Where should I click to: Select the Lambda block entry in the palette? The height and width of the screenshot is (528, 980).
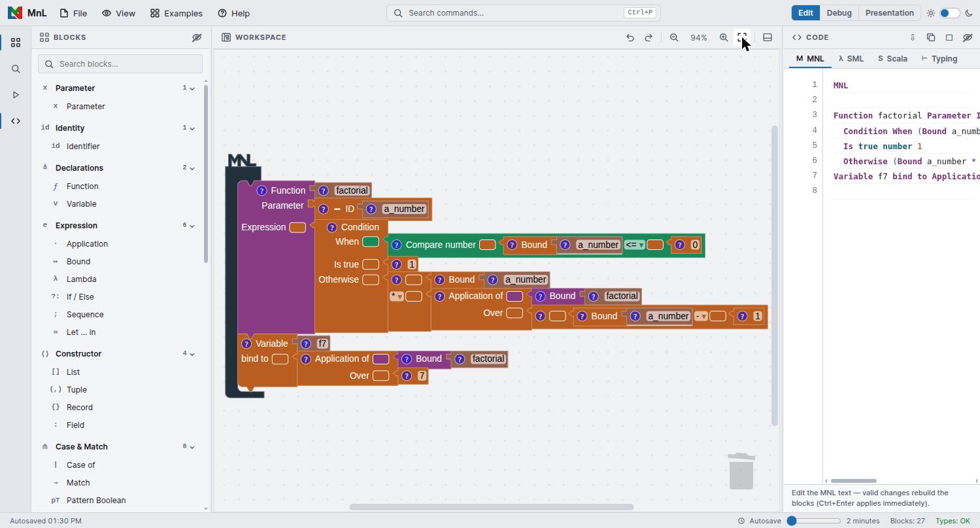click(x=81, y=279)
